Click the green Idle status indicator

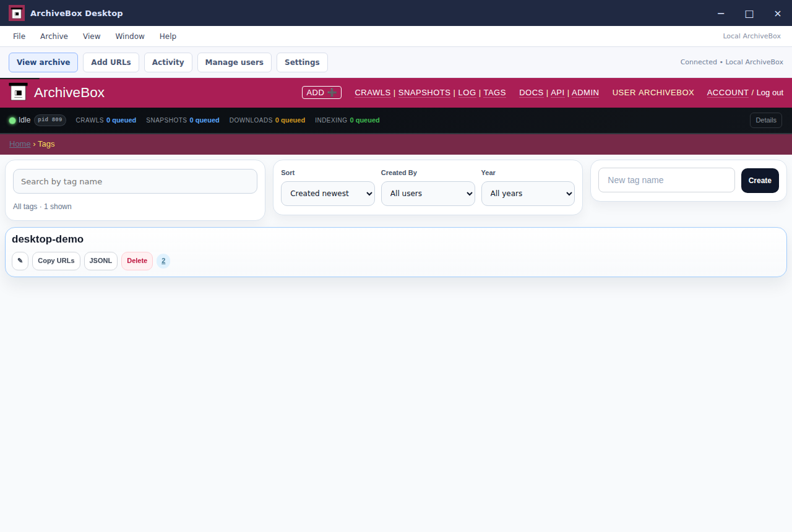[x=12, y=120]
